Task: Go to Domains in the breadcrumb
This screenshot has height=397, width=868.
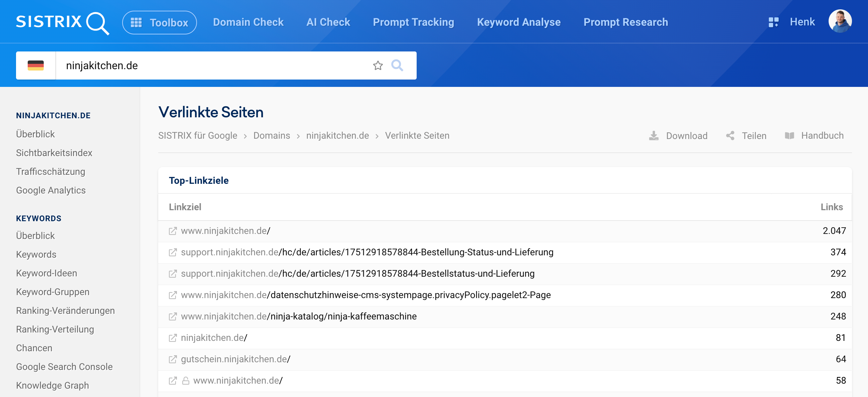Action: pyautogui.click(x=272, y=136)
